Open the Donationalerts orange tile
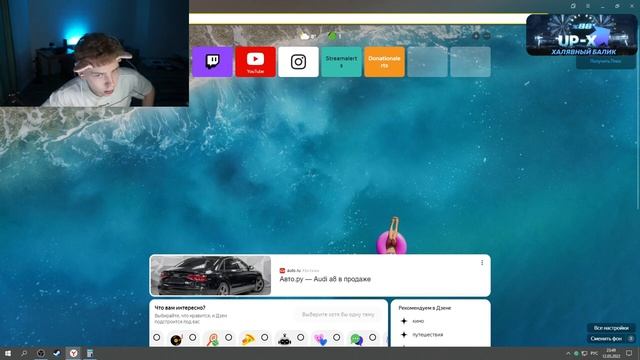 (384, 62)
